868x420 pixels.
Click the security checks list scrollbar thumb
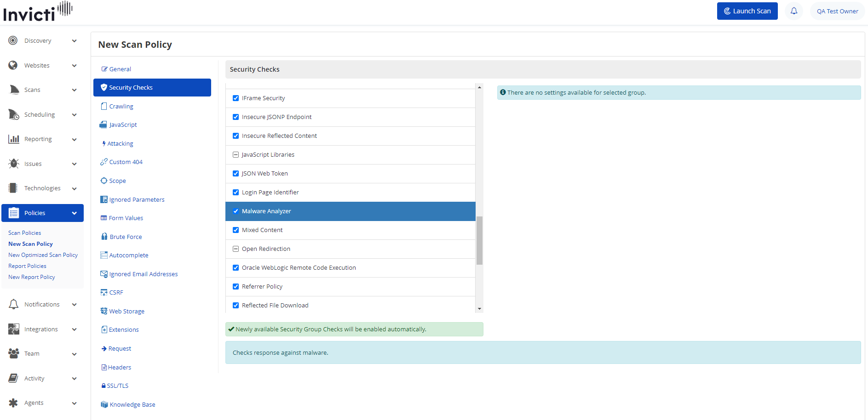(479, 240)
